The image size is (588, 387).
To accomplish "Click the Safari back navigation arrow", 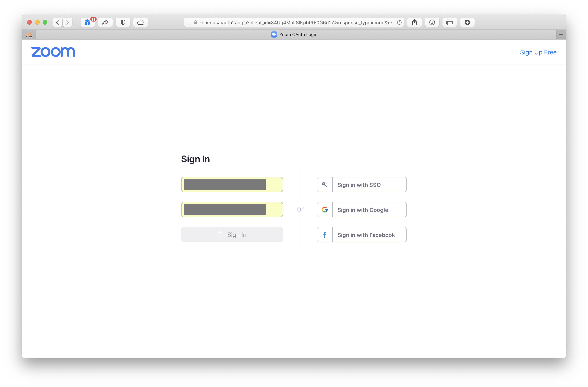I will click(57, 22).
